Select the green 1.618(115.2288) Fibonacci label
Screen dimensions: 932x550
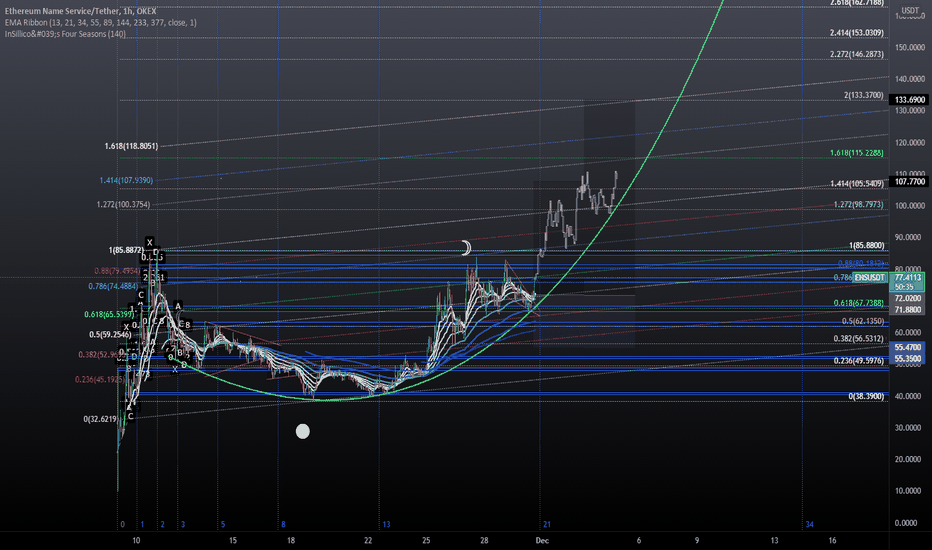click(x=857, y=153)
